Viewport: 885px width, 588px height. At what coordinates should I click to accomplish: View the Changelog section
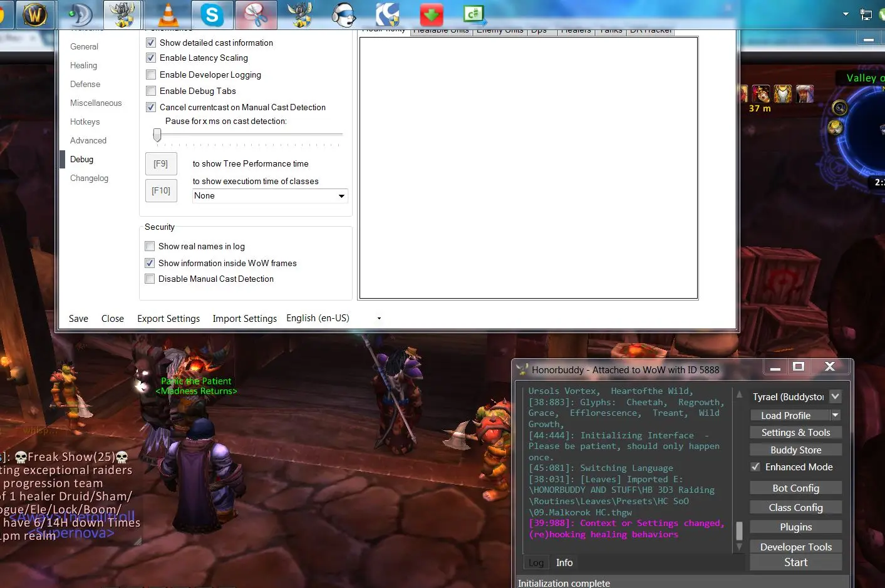(x=89, y=178)
